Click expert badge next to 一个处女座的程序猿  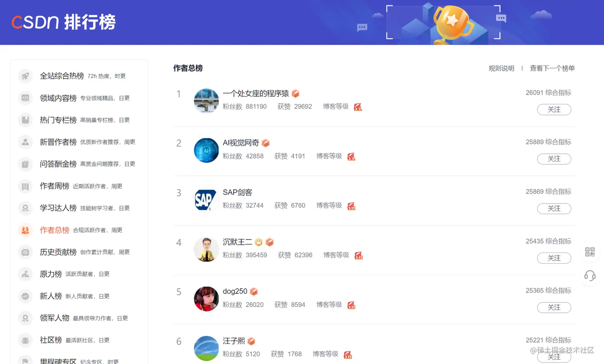point(296,93)
